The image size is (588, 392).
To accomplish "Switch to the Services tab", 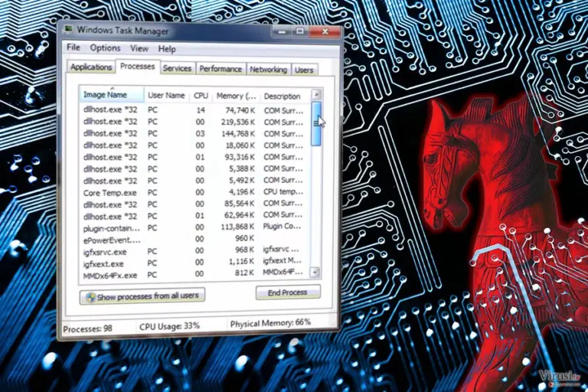I will point(177,68).
